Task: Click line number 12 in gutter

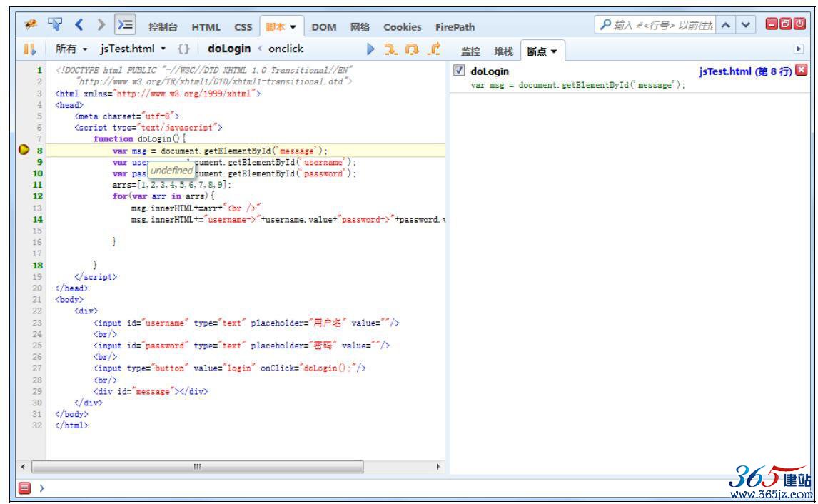Action: coord(38,196)
